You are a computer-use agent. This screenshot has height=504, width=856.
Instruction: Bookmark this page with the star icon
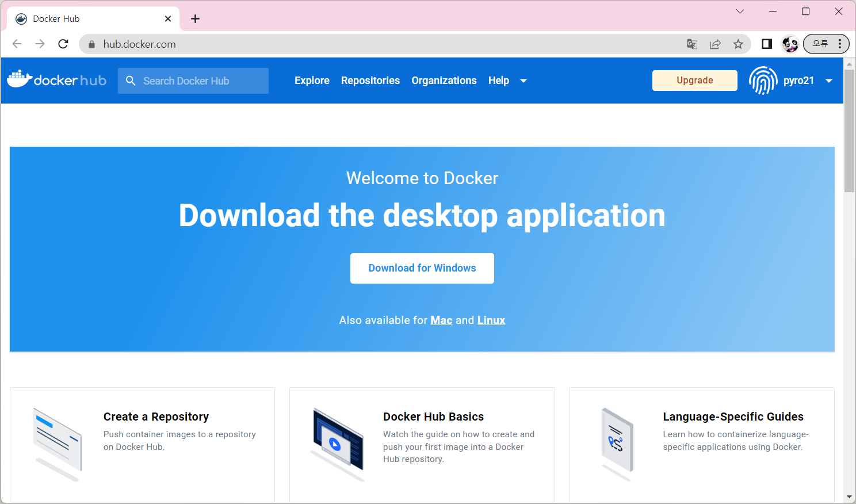[738, 44]
